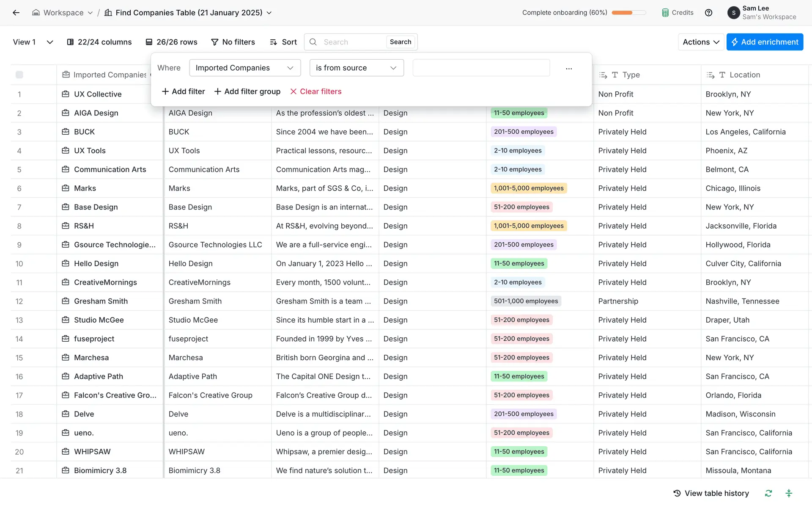Click Clear filters link
Viewport: 812px width, 508px height.
click(315, 91)
